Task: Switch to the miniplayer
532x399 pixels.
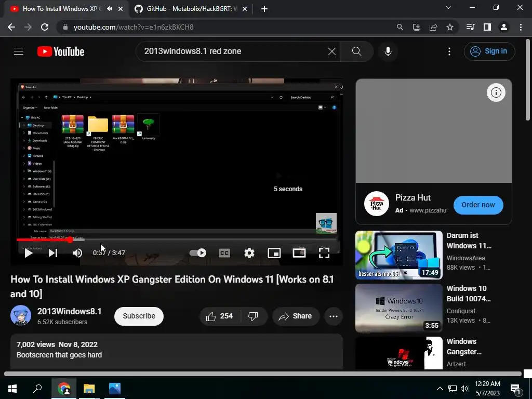Action: pyautogui.click(x=274, y=253)
